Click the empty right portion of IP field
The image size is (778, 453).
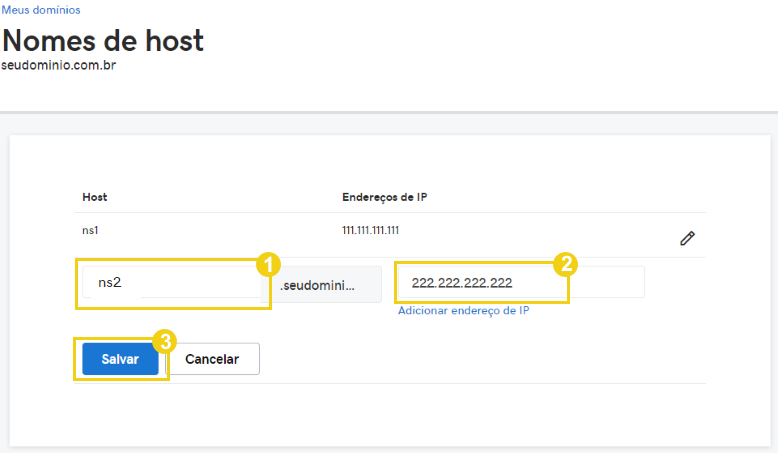pos(607,282)
